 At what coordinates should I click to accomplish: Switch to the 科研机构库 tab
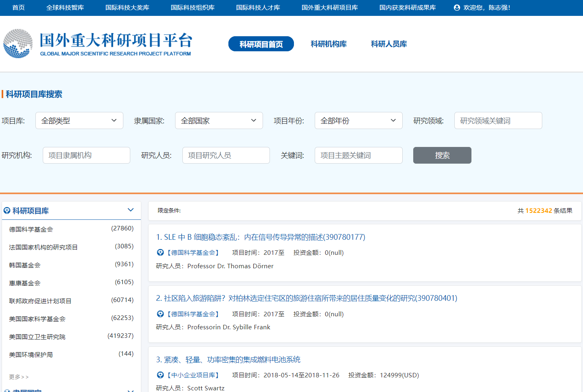(x=329, y=44)
